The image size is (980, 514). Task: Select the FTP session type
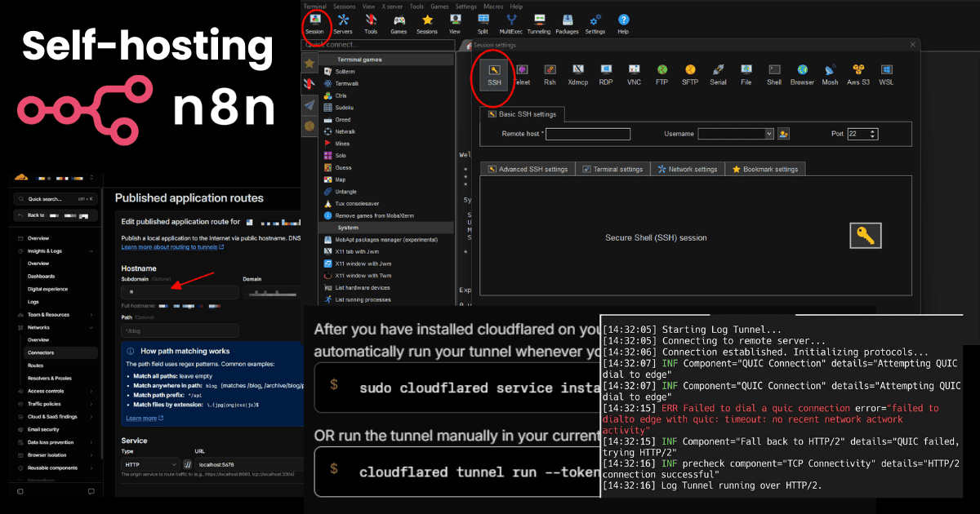point(662,74)
